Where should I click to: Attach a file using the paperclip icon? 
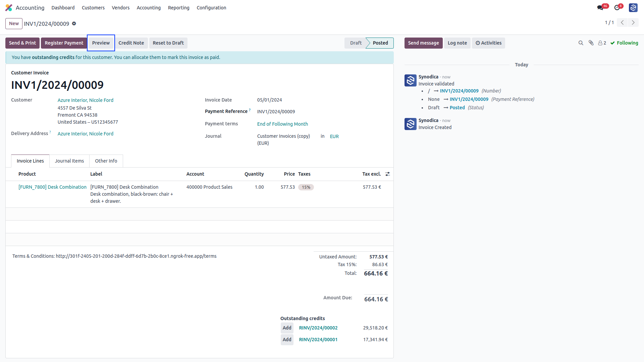[591, 43]
